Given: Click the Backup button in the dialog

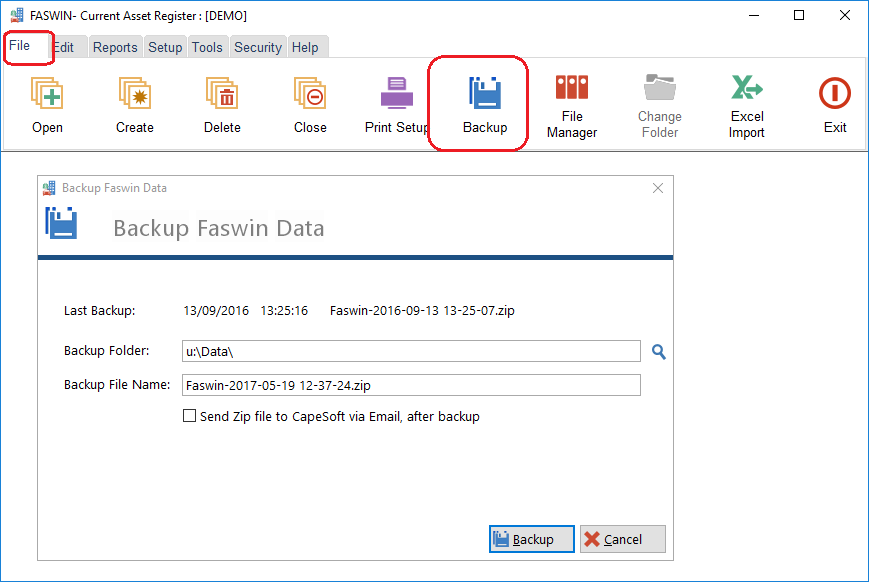Looking at the screenshot, I should 531,539.
